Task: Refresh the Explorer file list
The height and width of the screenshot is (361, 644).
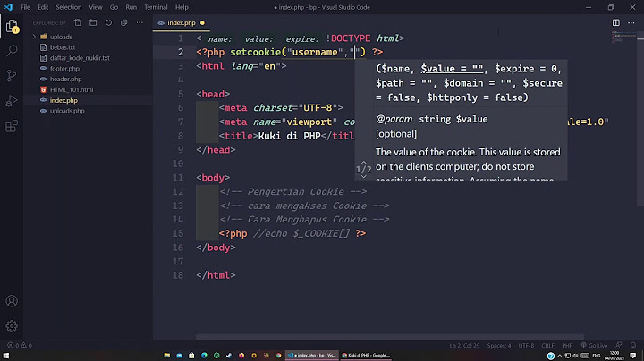Action: (x=108, y=23)
